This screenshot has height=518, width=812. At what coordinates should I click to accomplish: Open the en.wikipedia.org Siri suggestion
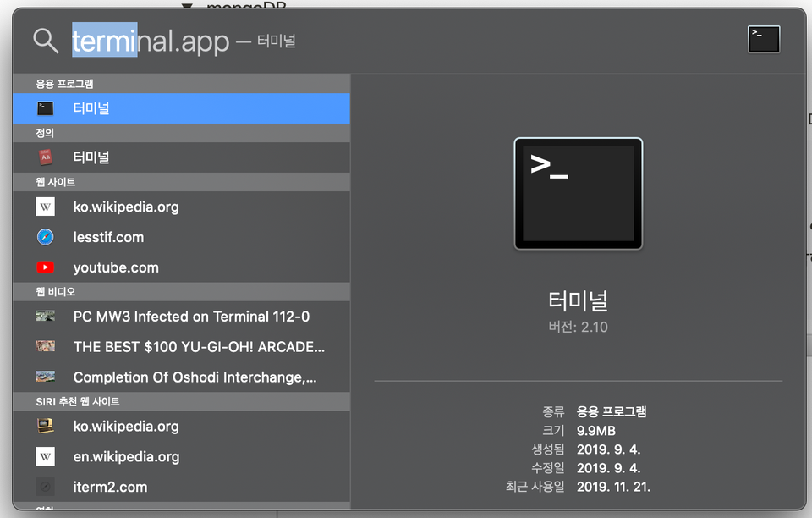tap(181, 456)
